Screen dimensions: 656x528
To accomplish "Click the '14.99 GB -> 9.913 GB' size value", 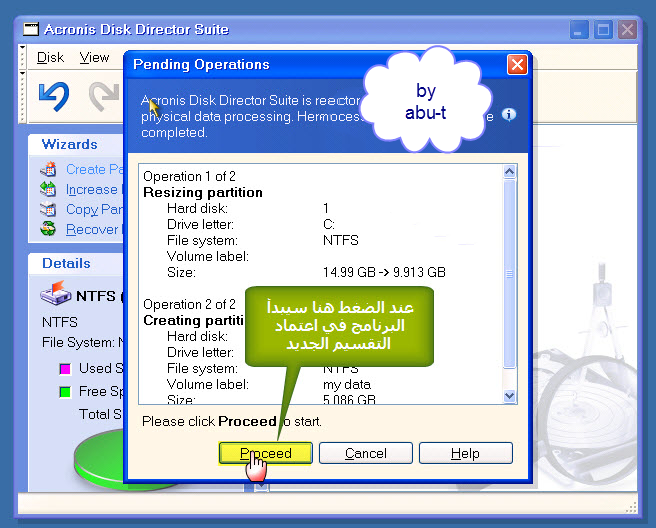I will (x=384, y=272).
